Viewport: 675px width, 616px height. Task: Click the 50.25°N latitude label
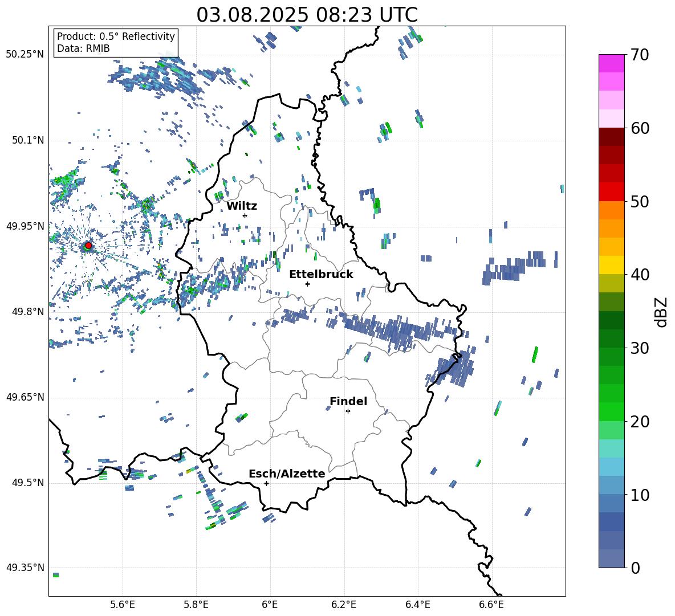[x=25, y=55]
